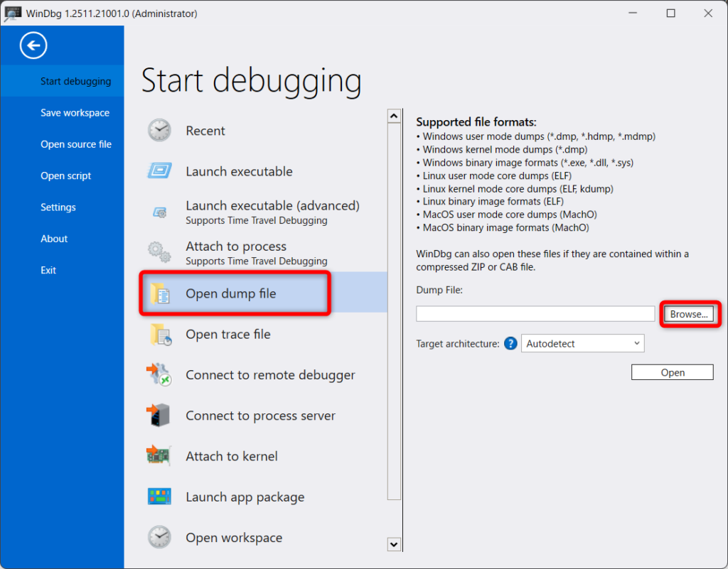Open the Settings menu item
728x569 pixels.
[x=58, y=207]
